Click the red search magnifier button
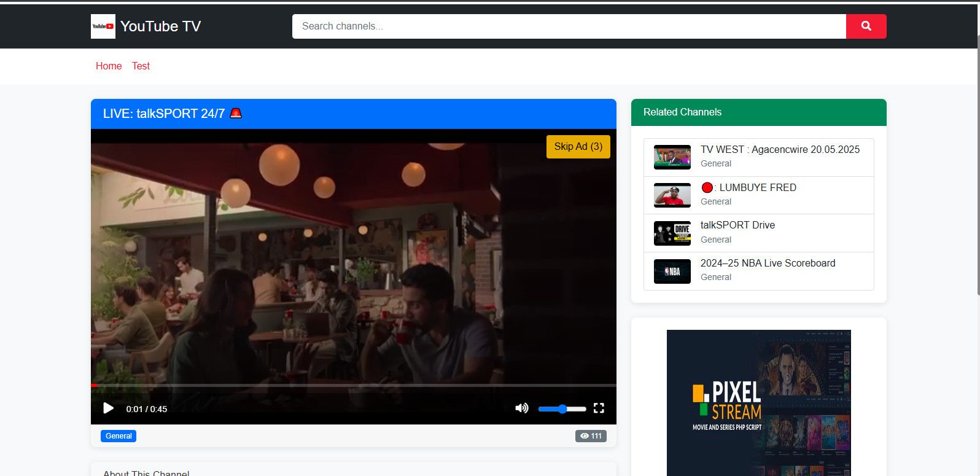Screen dimensions: 980x476 point(866,26)
